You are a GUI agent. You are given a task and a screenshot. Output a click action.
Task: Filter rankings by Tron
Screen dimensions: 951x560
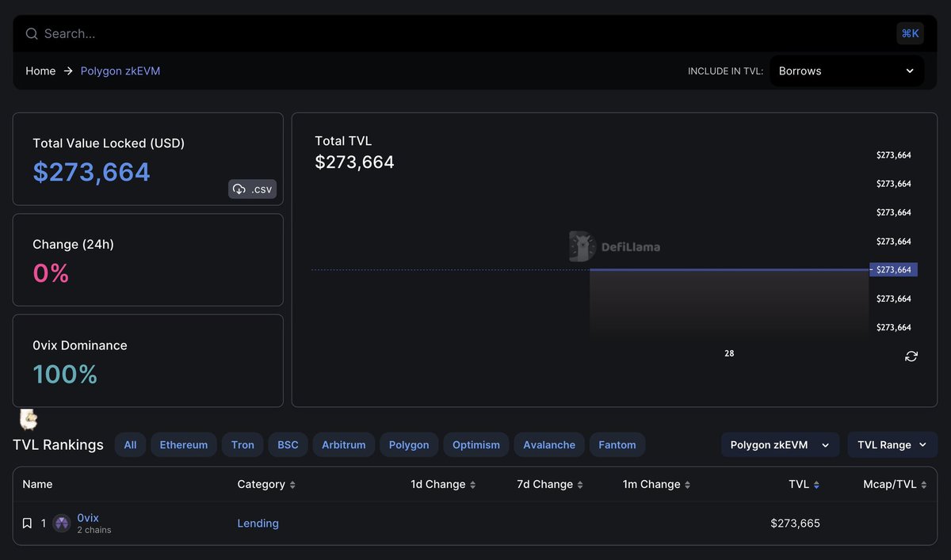point(243,444)
